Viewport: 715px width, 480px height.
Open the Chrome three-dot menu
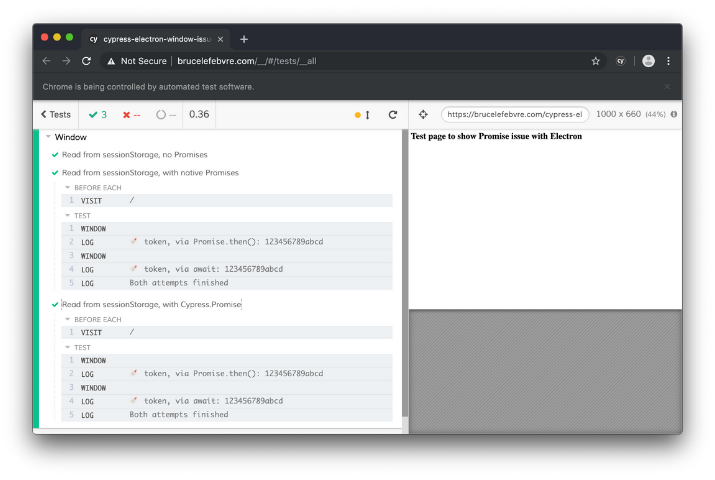click(669, 61)
